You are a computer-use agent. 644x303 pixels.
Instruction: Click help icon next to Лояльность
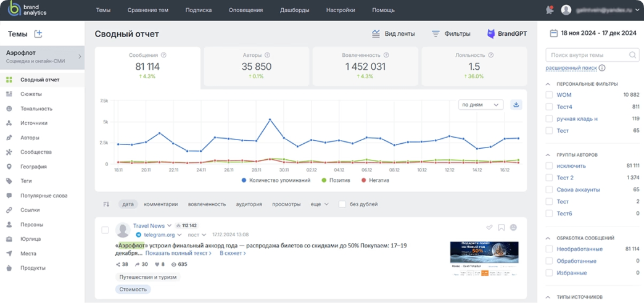pos(491,55)
